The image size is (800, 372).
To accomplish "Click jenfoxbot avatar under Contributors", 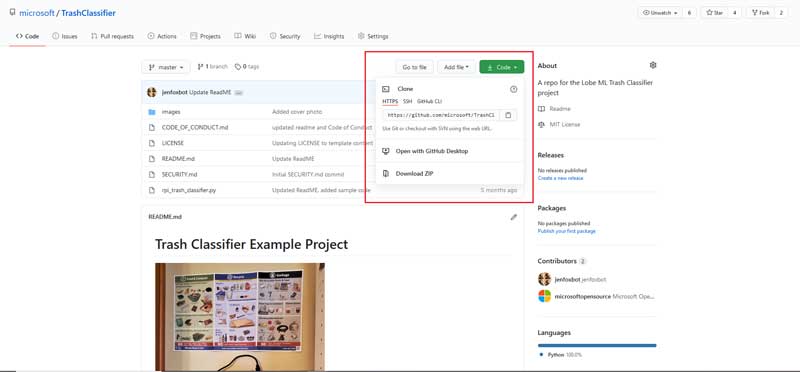I will 544,279.
